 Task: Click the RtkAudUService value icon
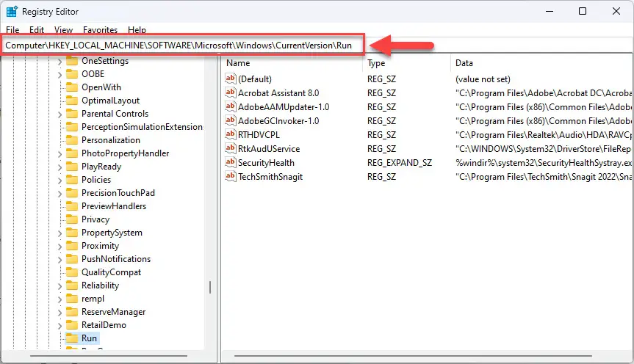[231, 148]
